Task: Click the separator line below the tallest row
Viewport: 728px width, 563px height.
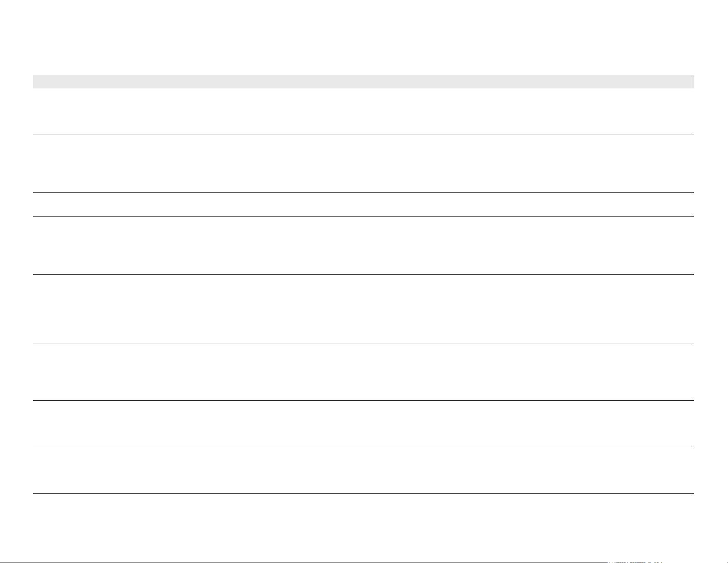Action: (x=363, y=343)
